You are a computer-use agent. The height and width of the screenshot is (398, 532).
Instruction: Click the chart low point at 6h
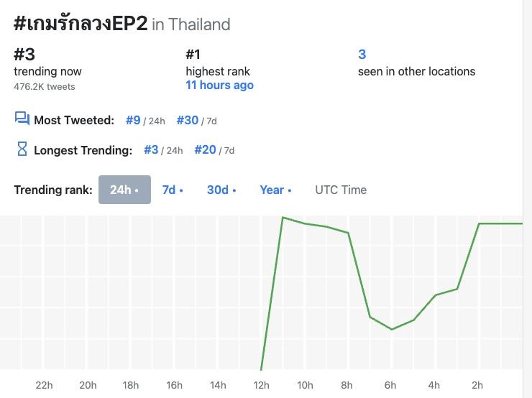392,329
